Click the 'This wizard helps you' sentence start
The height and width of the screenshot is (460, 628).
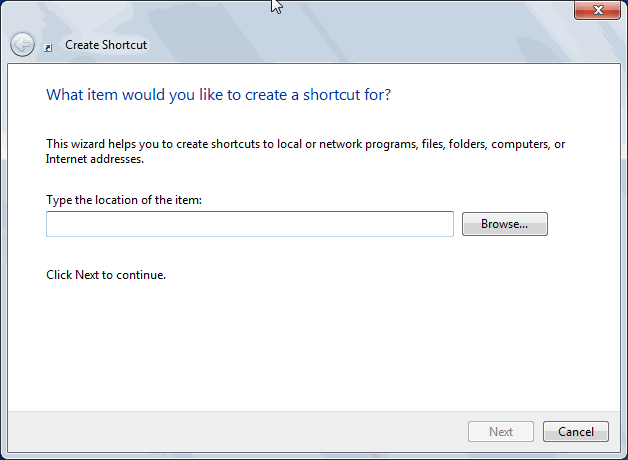(x=103, y=144)
